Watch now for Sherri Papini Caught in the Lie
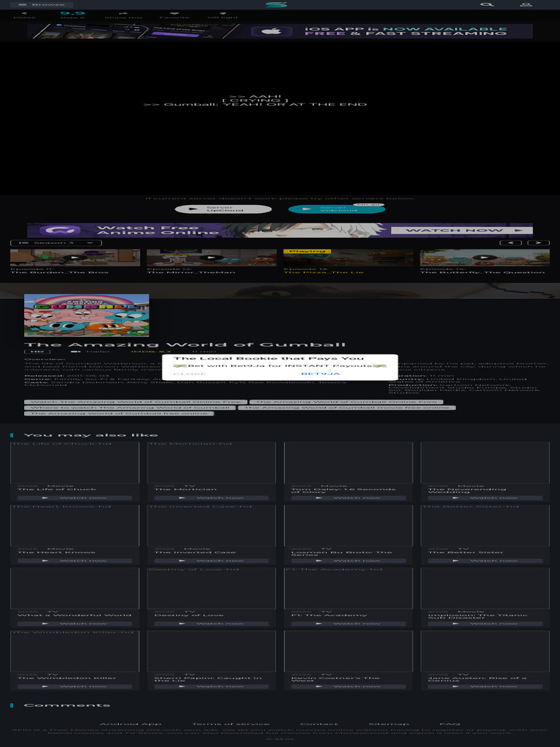The image size is (560, 747). click(211, 686)
